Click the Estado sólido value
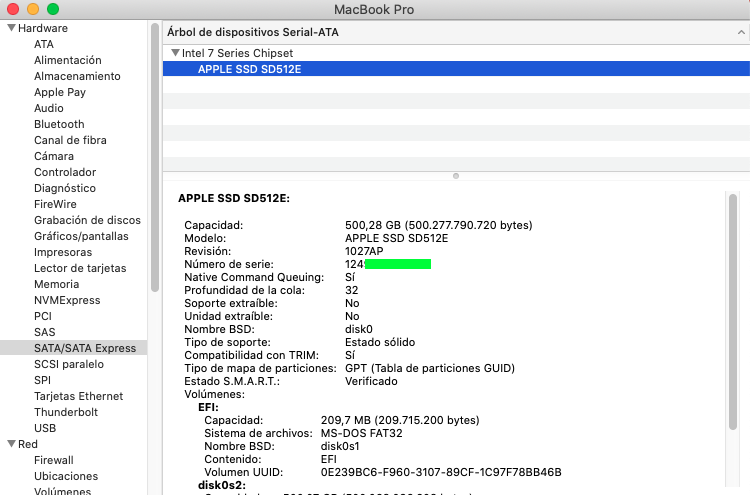Image resolution: width=750 pixels, height=495 pixels. (380, 342)
